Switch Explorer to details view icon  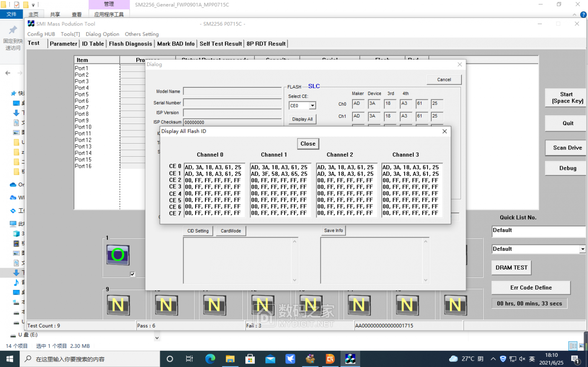573,346
